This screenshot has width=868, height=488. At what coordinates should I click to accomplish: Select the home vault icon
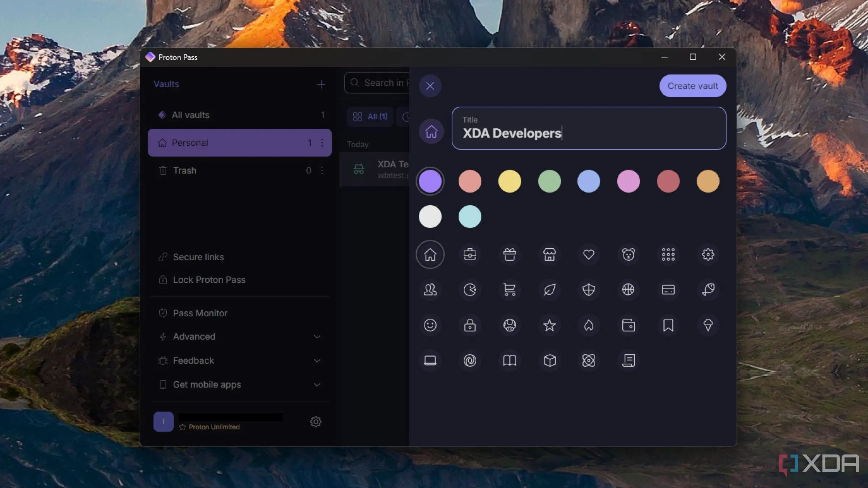point(430,254)
